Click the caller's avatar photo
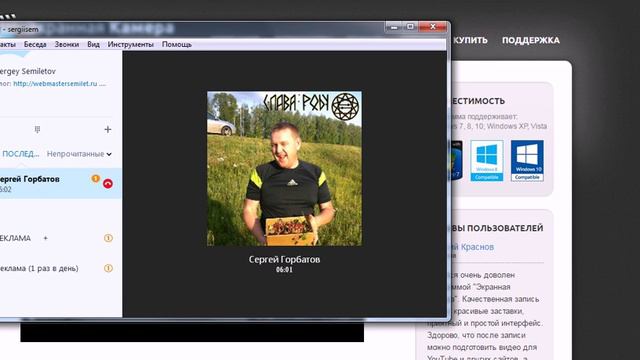 pos(284,169)
